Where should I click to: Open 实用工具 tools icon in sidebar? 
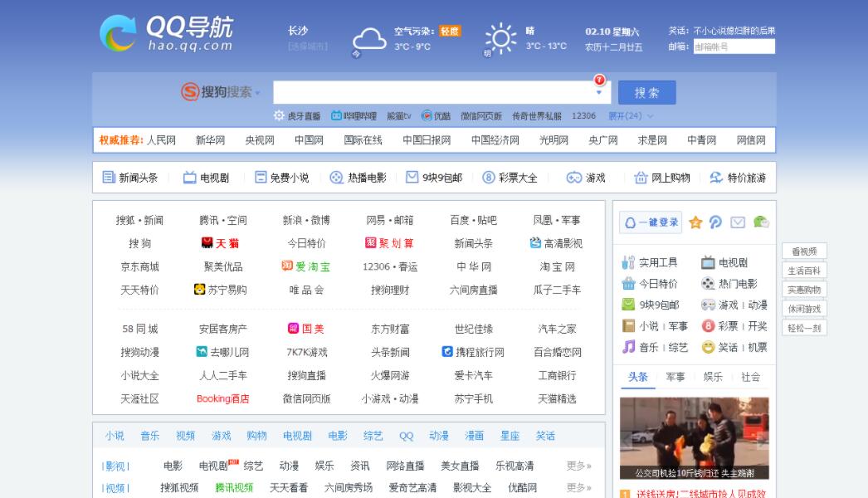628,262
